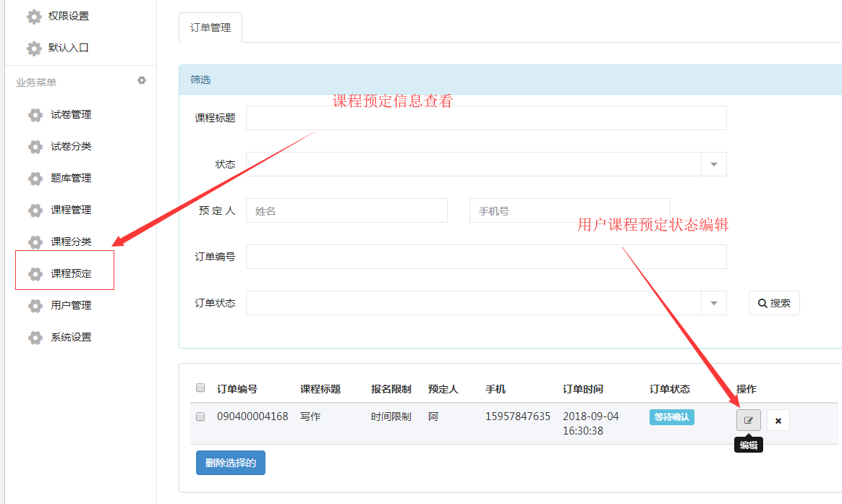
Task: Click the order number 090400004168
Action: point(252,417)
